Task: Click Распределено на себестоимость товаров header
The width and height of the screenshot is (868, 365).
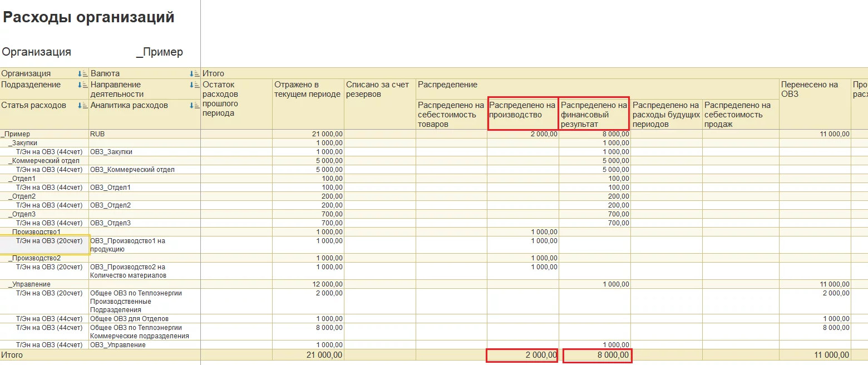Action: click(451, 115)
